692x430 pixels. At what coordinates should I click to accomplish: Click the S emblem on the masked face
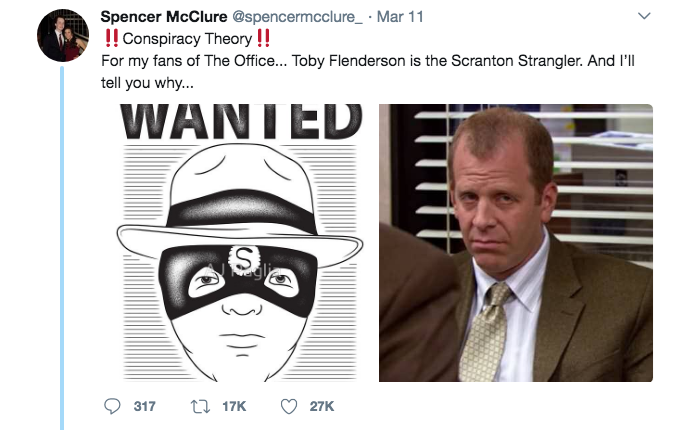click(240, 256)
